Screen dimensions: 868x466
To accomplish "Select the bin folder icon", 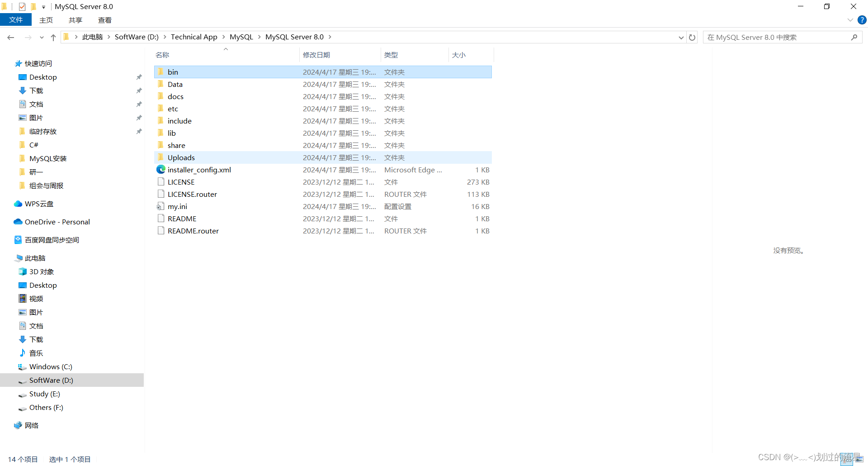I will tap(160, 71).
